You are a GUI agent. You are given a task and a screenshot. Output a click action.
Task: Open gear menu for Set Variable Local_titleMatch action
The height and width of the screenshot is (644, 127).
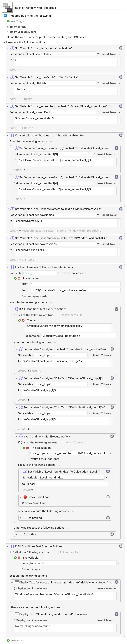pos(121,77)
